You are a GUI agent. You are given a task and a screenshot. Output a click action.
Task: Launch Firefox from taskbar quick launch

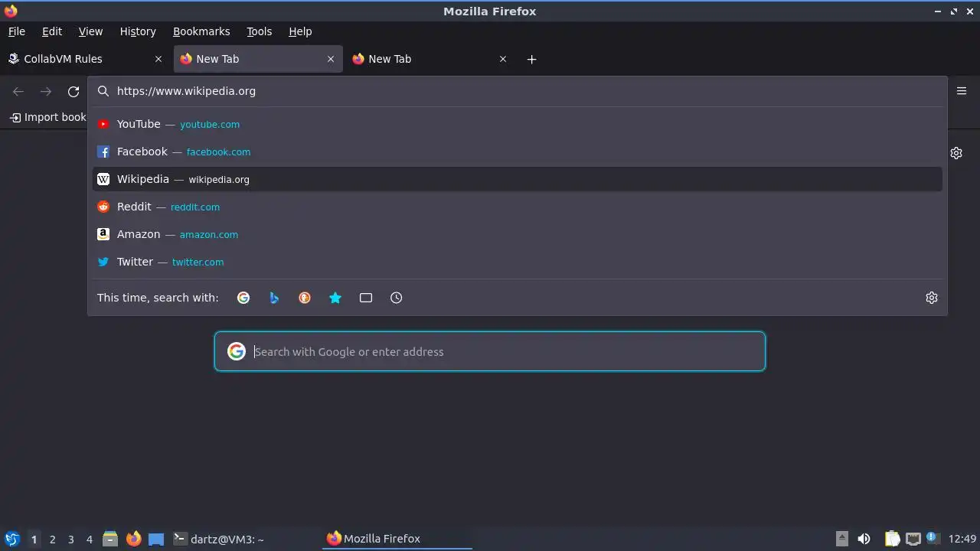coord(133,539)
